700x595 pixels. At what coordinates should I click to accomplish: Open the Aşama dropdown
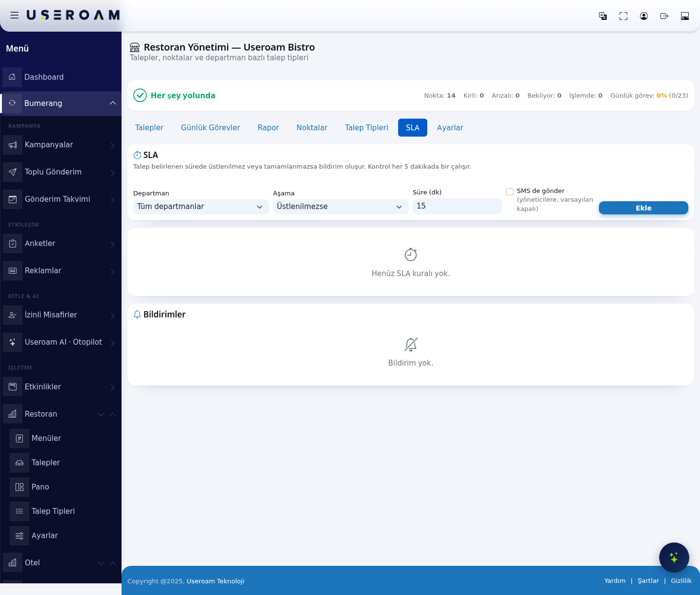[x=341, y=207]
